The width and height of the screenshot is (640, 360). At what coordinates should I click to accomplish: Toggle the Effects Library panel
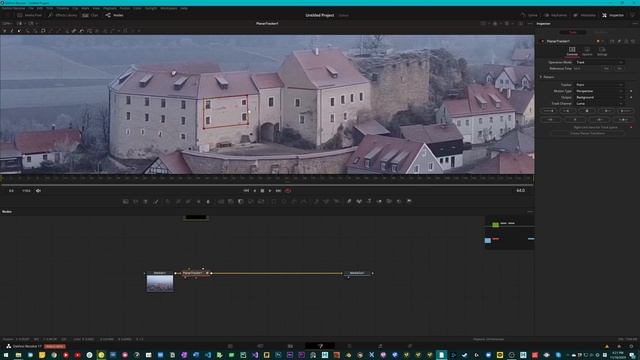pos(62,15)
